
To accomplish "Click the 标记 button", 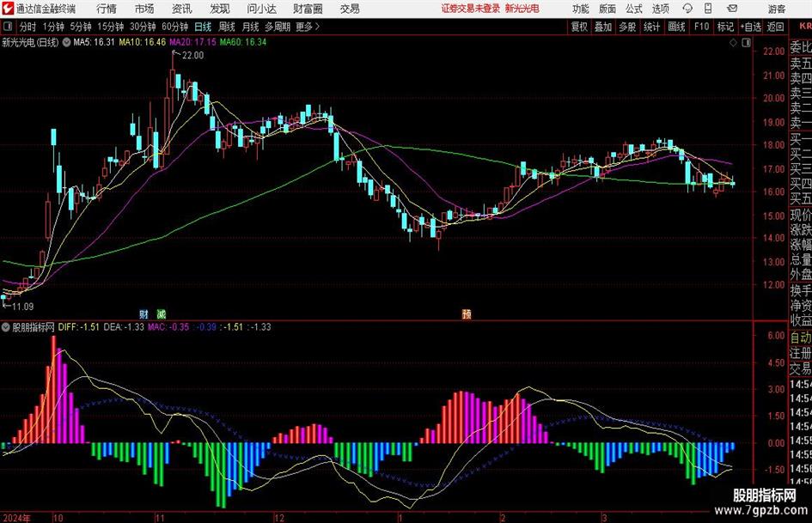I will point(725,27).
